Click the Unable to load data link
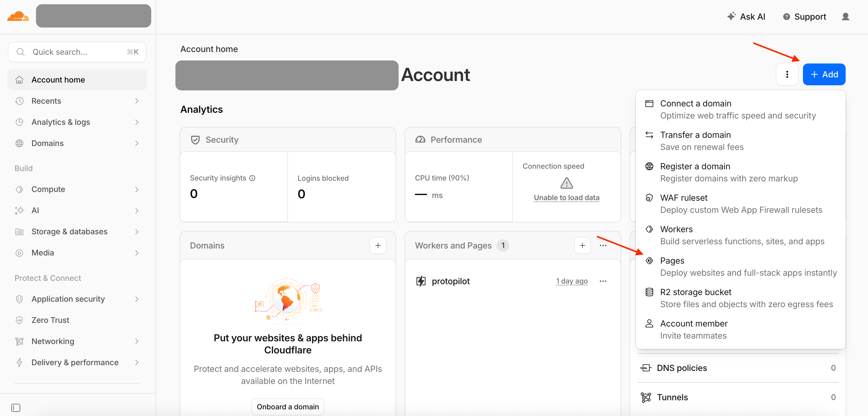This screenshot has width=868, height=416. coord(566,197)
